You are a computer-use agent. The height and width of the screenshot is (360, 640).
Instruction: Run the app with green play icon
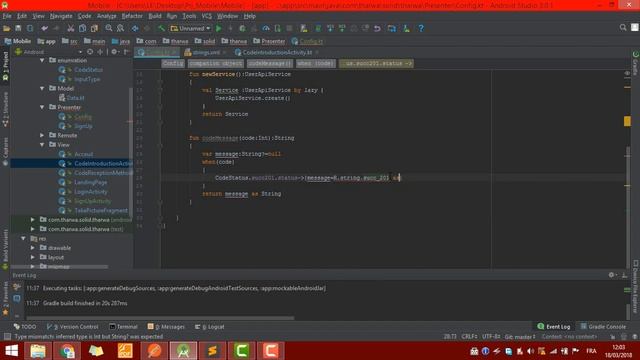pos(219,28)
